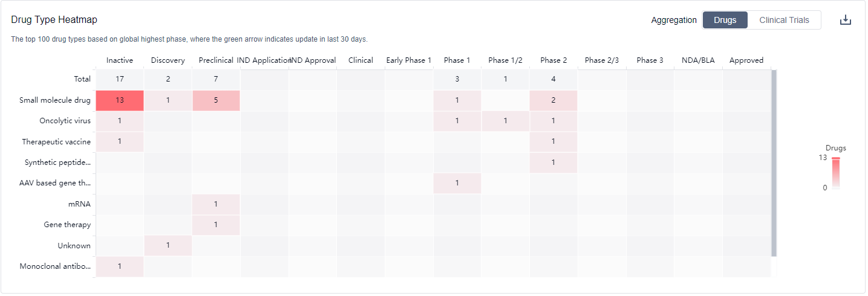
Task: Click the Drugs color legend gradient bar
Action: click(x=835, y=173)
